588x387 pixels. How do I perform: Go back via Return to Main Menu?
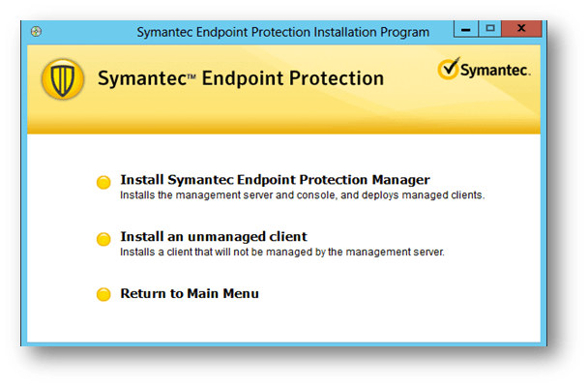coord(189,293)
